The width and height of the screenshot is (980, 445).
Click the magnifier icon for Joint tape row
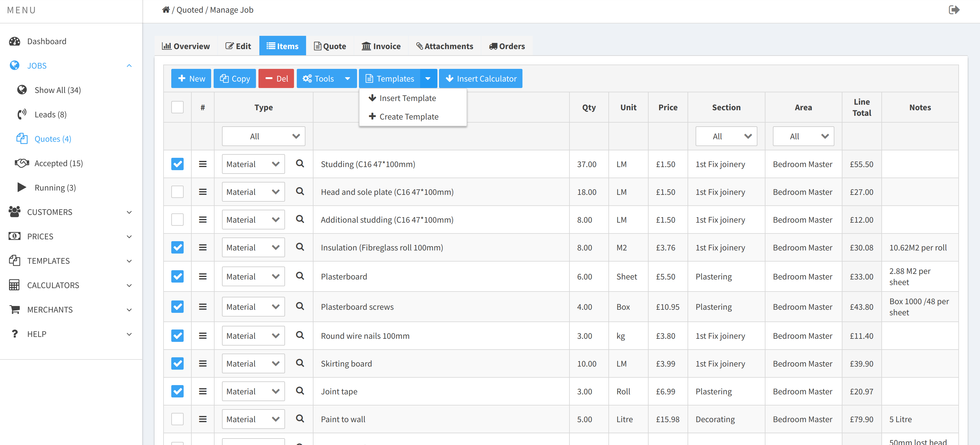[x=300, y=391]
